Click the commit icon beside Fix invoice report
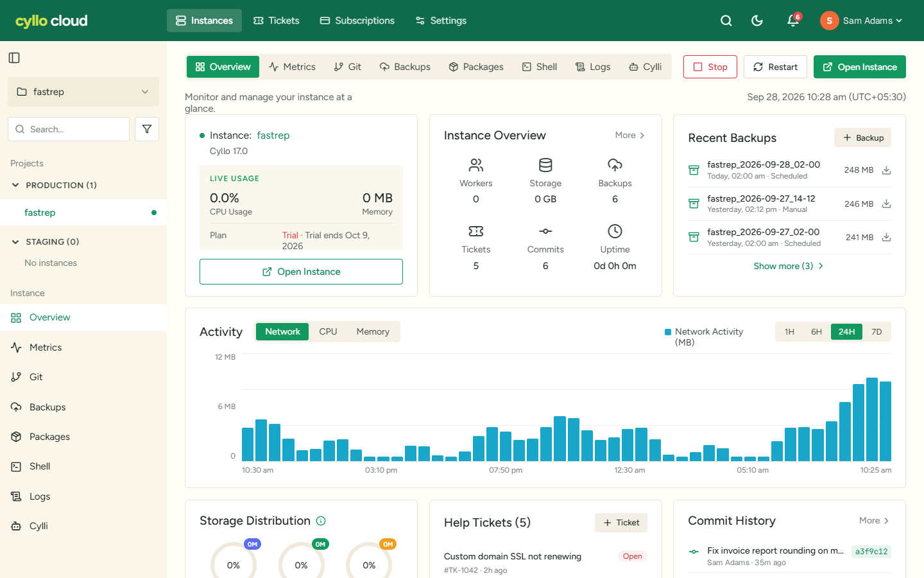The height and width of the screenshot is (578, 924). [x=694, y=552]
